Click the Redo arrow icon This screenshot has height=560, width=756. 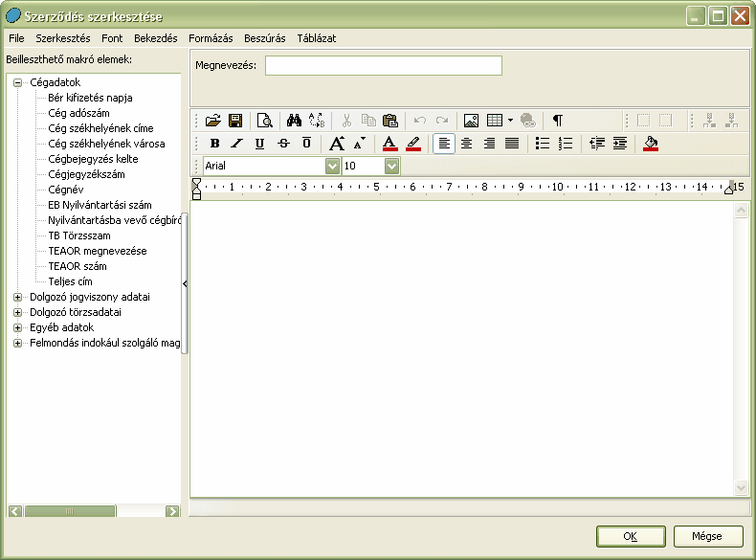coord(442,120)
